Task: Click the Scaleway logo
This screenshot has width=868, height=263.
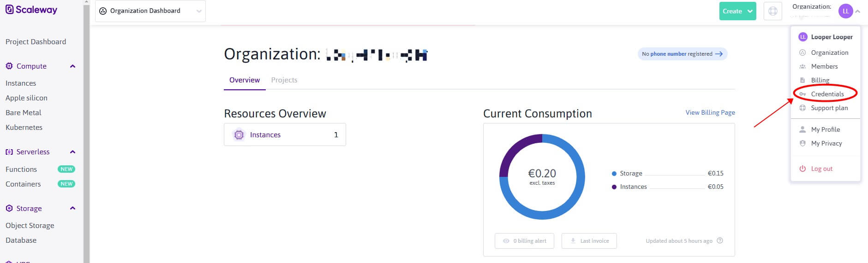Action: [x=31, y=10]
